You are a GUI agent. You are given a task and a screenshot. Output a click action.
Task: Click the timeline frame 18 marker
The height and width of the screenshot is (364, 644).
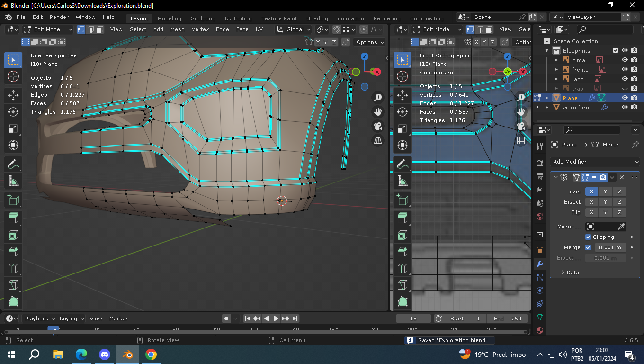(x=54, y=329)
